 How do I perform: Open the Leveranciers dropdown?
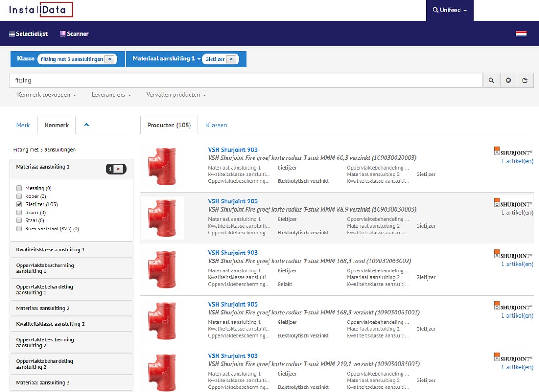pyautogui.click(x=111, y=95)
